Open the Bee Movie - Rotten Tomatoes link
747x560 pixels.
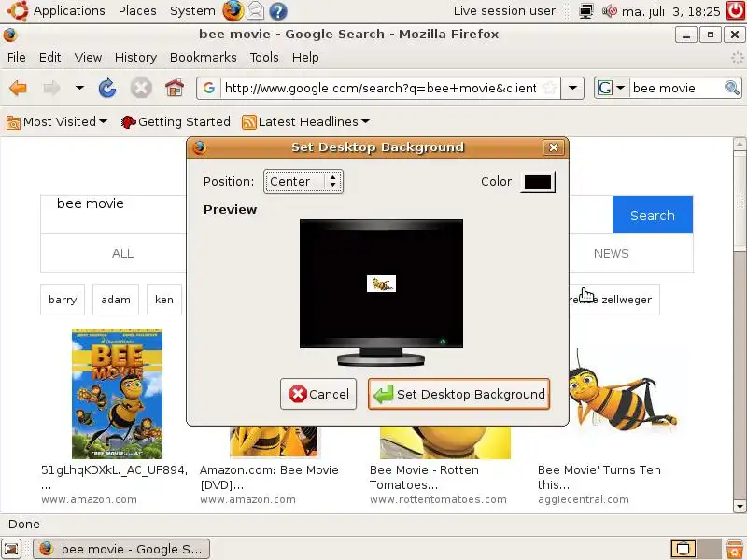click(x=424, y=477)
